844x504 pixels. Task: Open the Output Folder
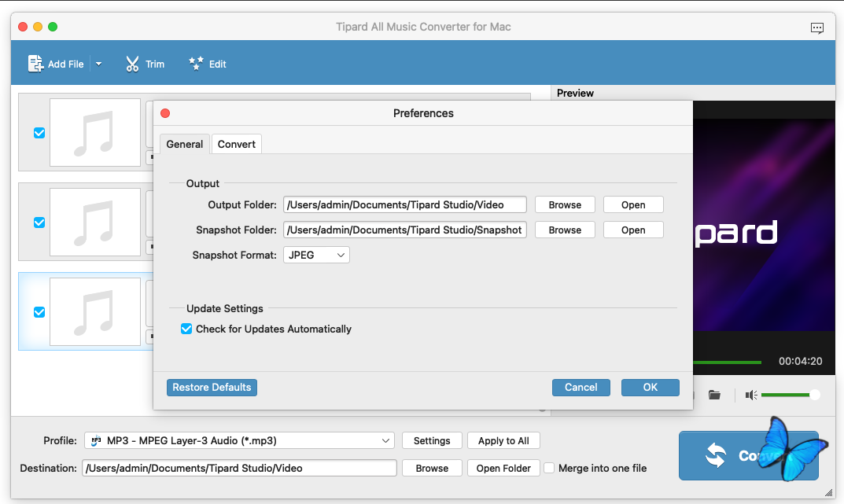click(x=633, y=205)
